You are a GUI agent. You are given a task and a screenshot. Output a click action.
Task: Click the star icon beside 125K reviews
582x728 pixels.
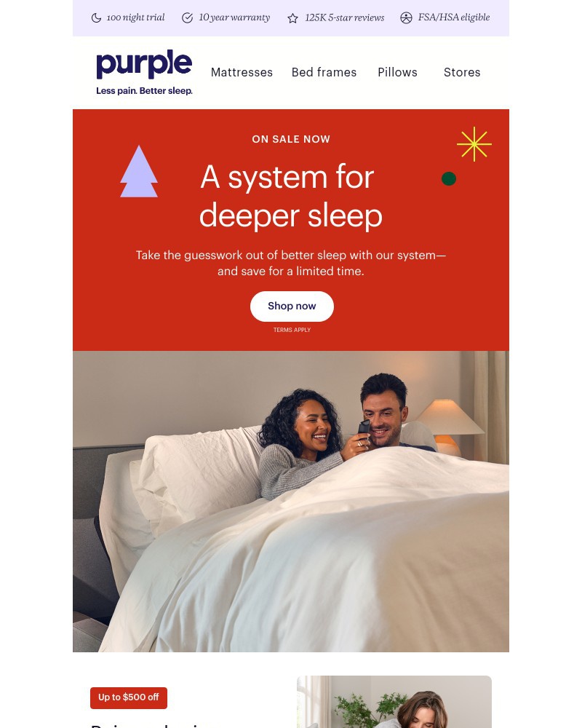(x=292, y=19)
